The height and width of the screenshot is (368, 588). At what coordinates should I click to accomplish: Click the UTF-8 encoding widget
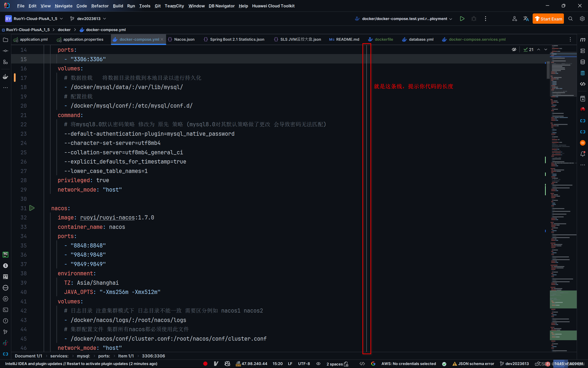[x=304, y=364]
